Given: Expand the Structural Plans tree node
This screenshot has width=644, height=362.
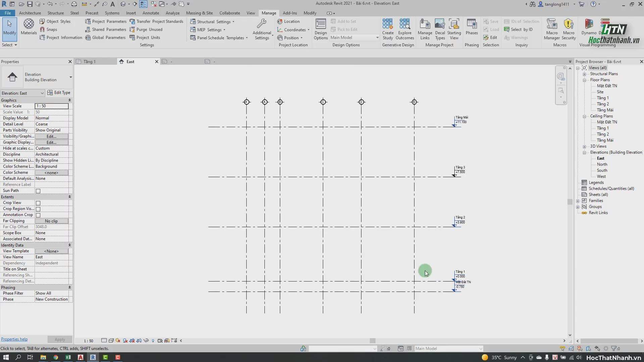Looking at the screenshot, I should coord(584,74).
